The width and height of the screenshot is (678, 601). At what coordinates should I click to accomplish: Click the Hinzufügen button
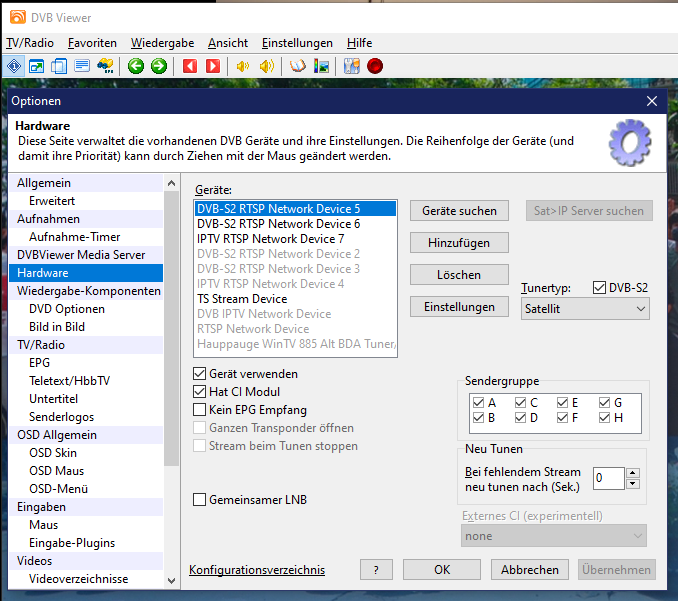[x=459, y=243]
